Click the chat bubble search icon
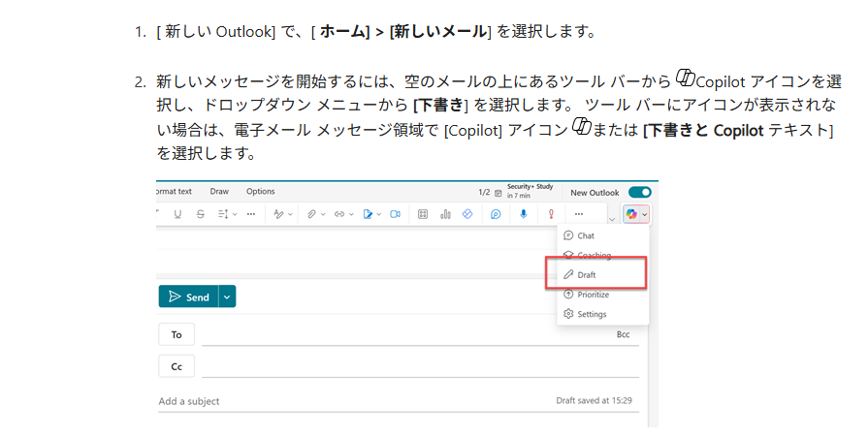This screenshot has width=868, height=437. pos(496,214)
